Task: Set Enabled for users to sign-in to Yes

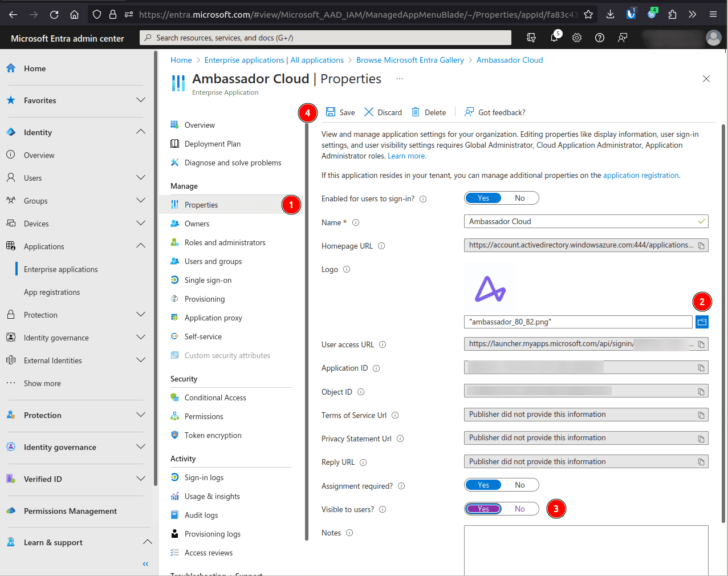Action: (x=483, y=198)
